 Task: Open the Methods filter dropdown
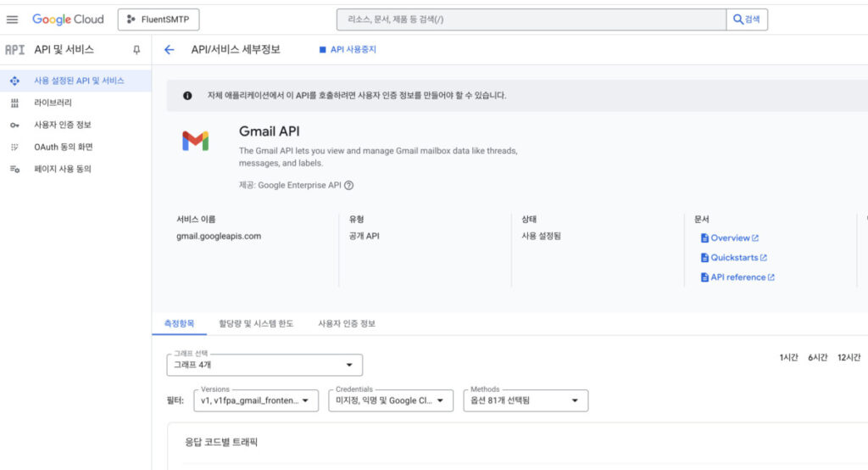526,400
